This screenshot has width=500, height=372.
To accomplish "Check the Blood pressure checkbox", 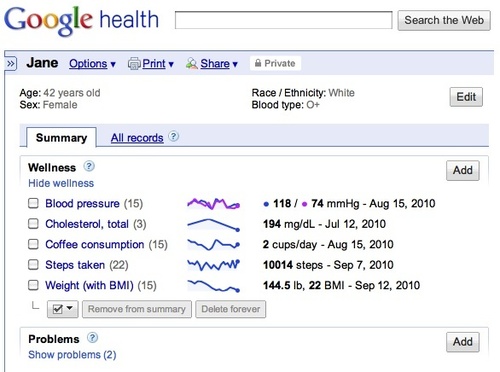I will click(33, 203).
